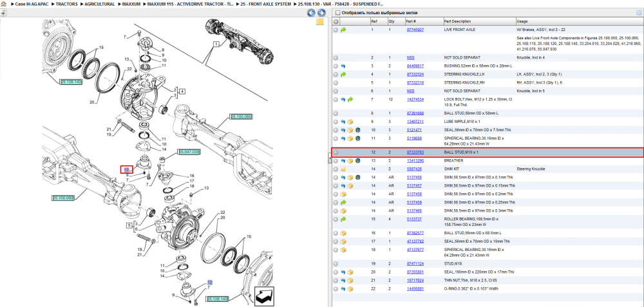
Task: Click green arrow icon on LOCK BOLT row
Action: point(351,99)
